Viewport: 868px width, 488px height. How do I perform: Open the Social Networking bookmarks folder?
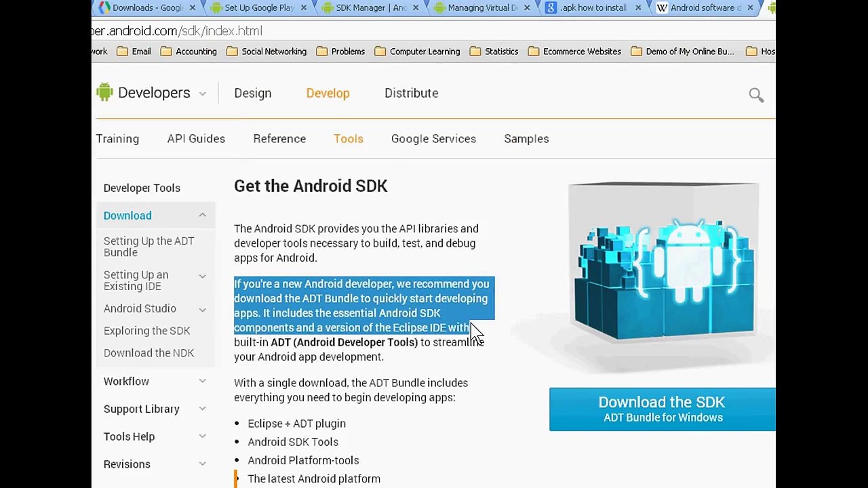267,52
